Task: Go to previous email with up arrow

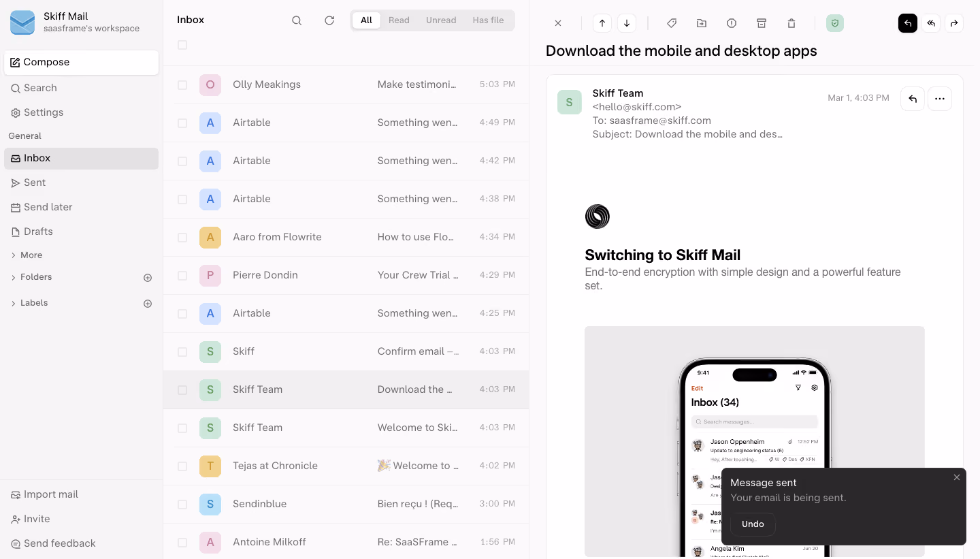Action: tap(602, 23)
